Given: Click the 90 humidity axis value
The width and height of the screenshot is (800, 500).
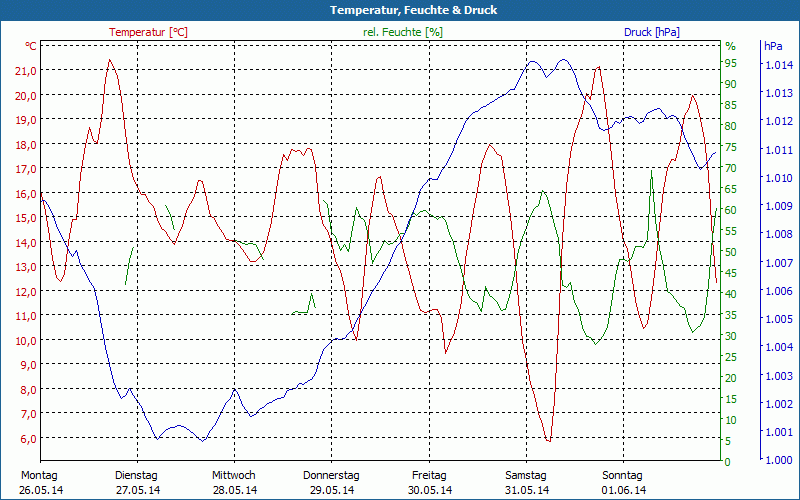Looking at the screenshot, I should tap(731, 84).
